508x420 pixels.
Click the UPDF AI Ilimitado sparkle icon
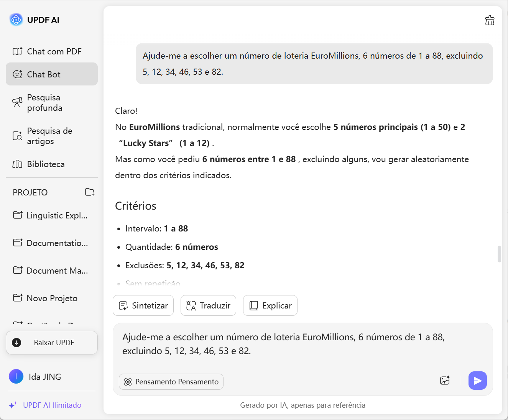[x=13, y=405]
